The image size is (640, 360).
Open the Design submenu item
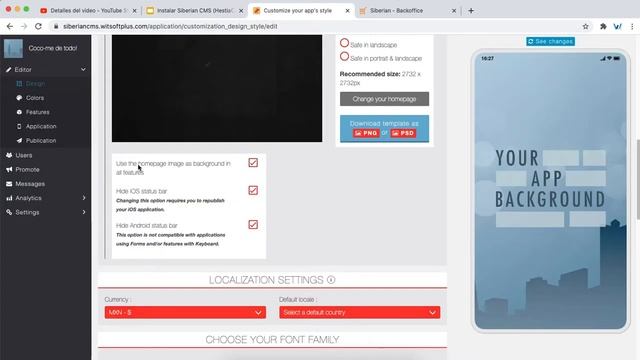pos(35,84)
